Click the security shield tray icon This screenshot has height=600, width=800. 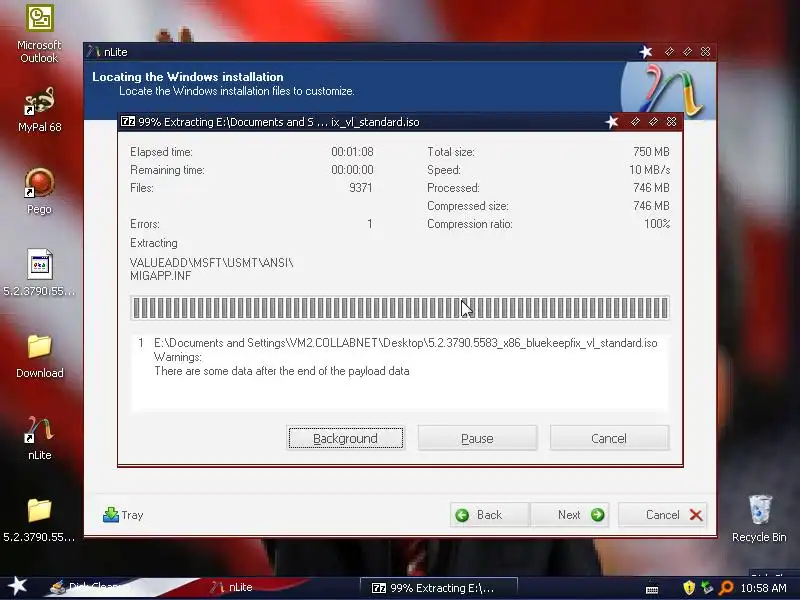click(x=689, y=588)
